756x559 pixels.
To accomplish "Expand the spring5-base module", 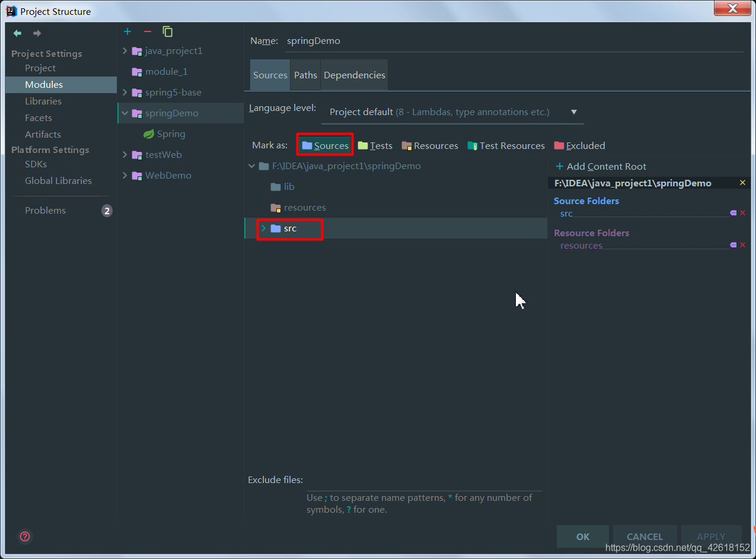I will (x=125, y=93).
